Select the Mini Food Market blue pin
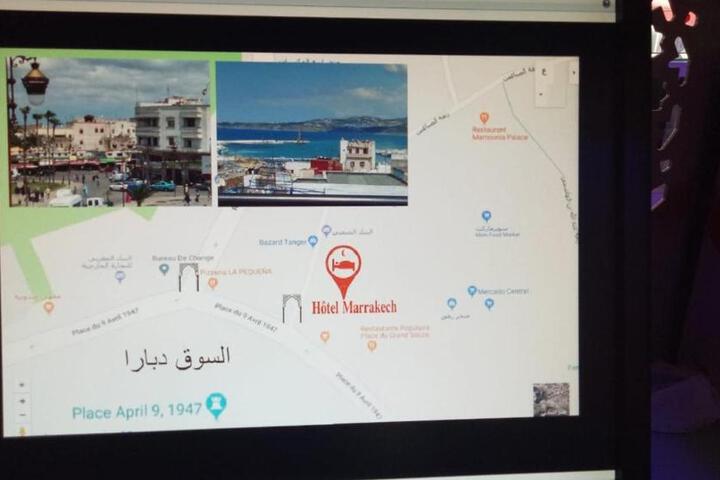720x480 pixels. coord(486,216)
